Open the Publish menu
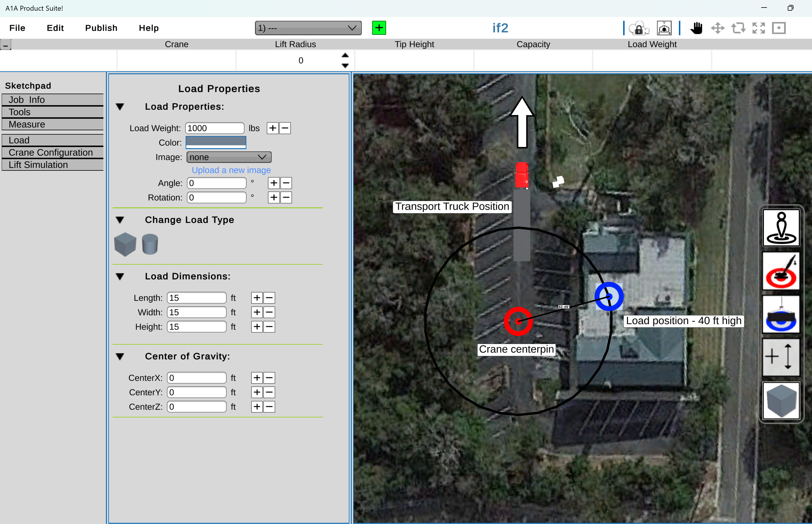Image resolution: width=812 pixels, height=524 pixels. click(x=101, y=28)
